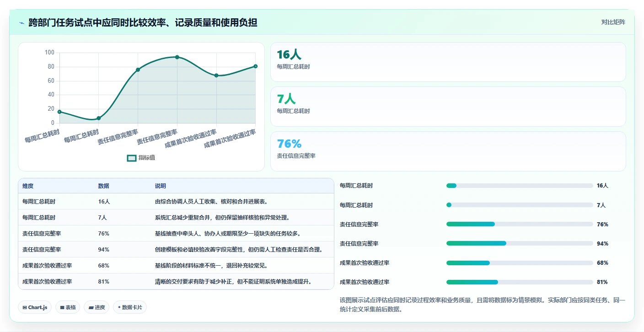Click the chart data point at value 68
This screenshot has height=332, width=644.
[216, 75]
